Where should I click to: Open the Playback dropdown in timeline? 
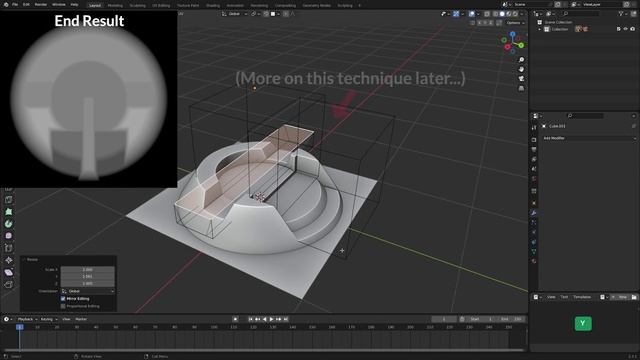(x=27, y=319)
